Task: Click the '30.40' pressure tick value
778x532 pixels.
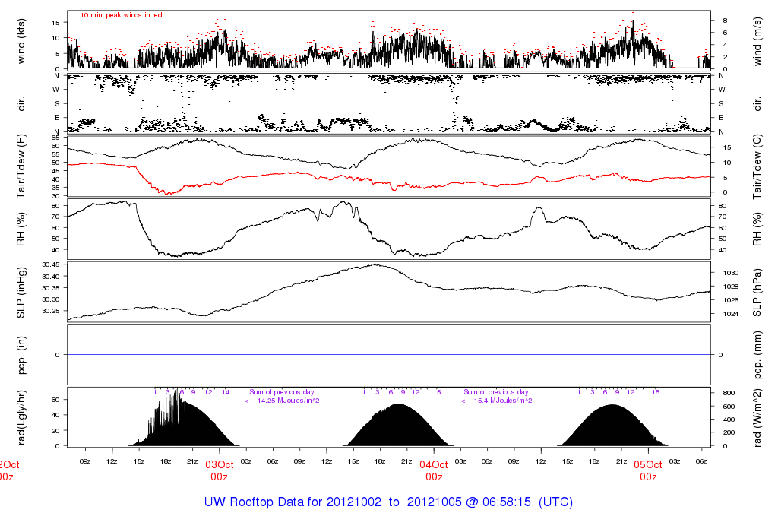Action: (51, 277)
